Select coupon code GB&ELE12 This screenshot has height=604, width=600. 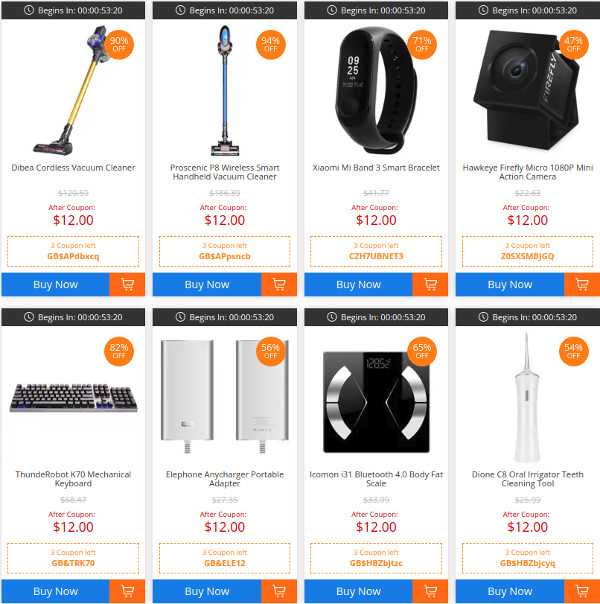(x=225, y=563)
